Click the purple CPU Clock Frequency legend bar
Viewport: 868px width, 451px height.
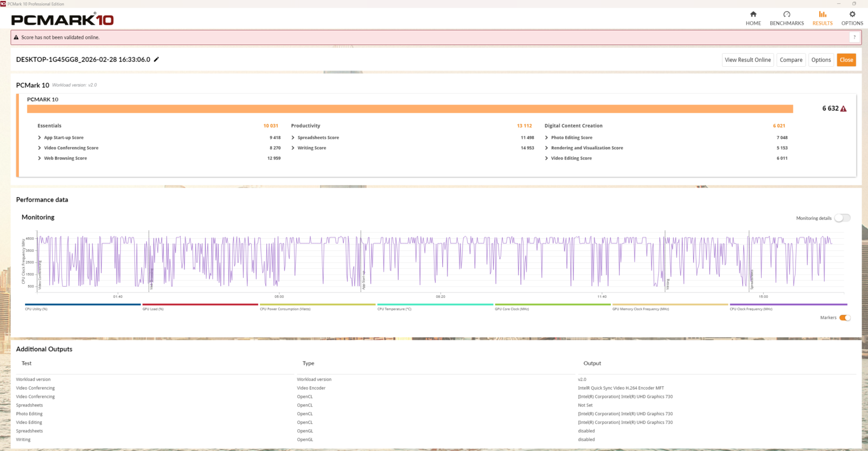788,304
